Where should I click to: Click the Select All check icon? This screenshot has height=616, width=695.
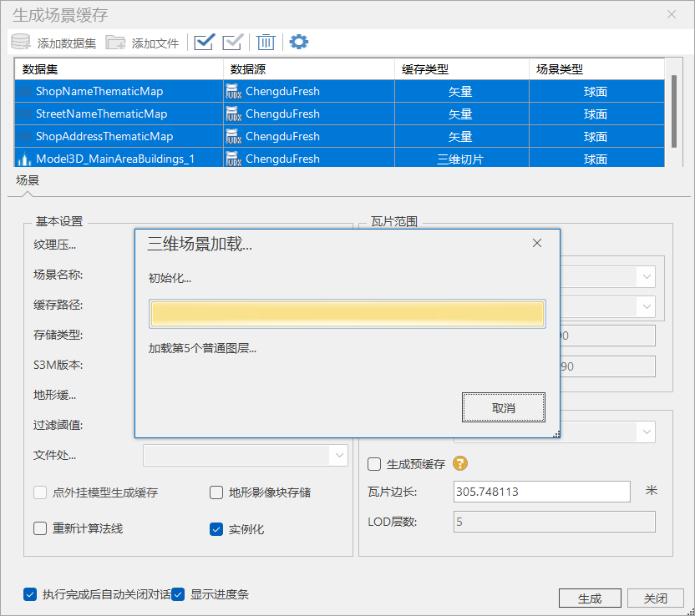point(205,42)
